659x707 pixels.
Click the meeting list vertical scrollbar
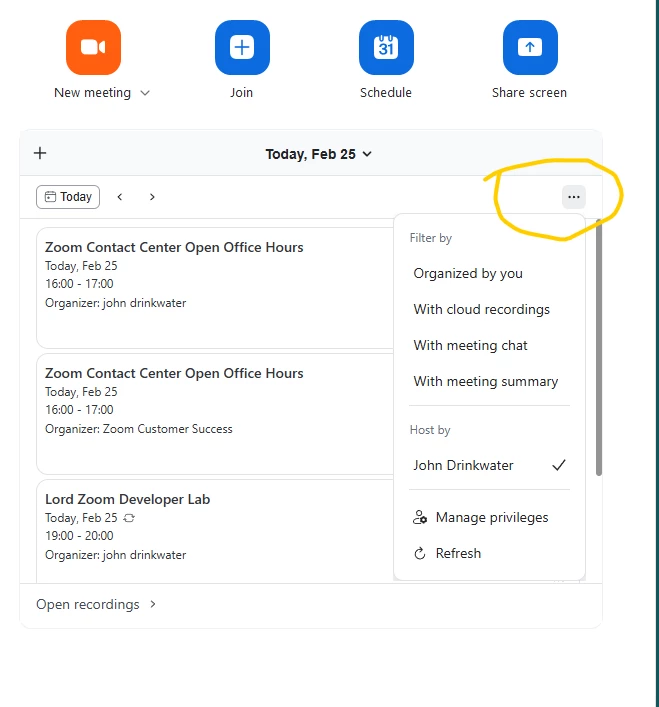599,347
